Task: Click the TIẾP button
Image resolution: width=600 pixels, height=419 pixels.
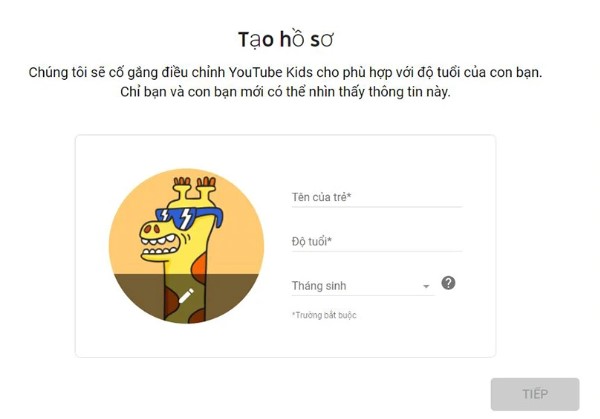Action: (535, 394)
